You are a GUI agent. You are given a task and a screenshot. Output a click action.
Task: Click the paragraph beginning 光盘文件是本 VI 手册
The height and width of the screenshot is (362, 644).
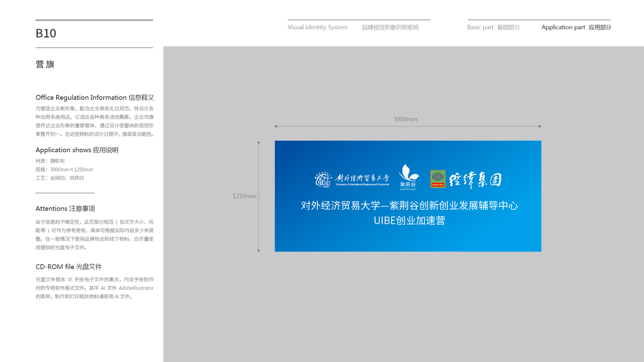point(95,288)
